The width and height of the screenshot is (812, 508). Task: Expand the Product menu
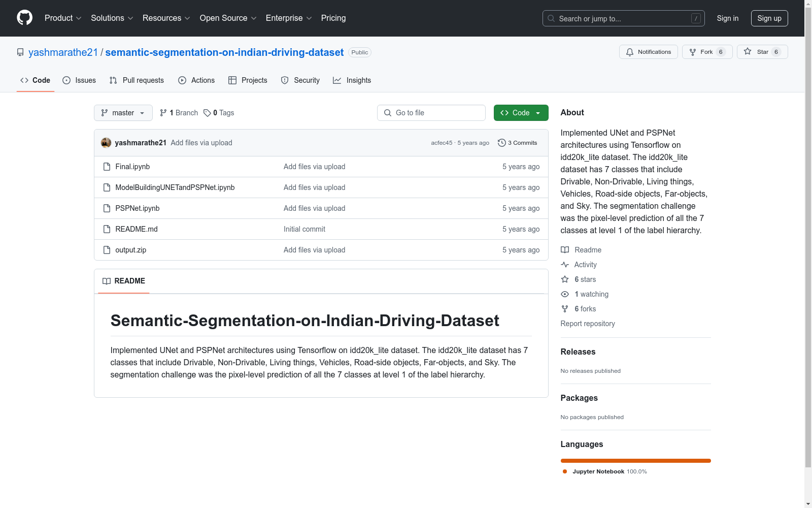[x=63, y=18]
